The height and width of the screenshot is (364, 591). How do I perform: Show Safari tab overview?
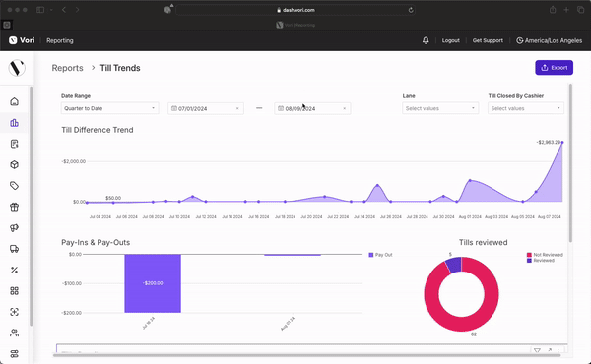(x=580, y=10)
